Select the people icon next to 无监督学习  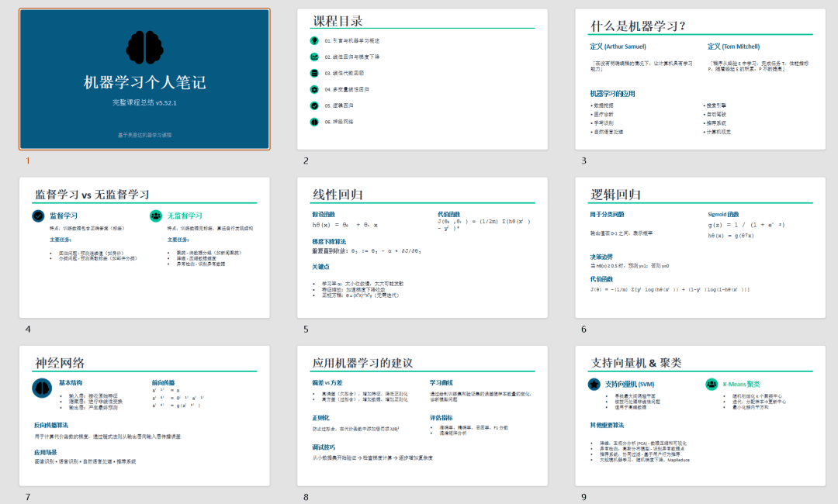[x=156, y=216]
